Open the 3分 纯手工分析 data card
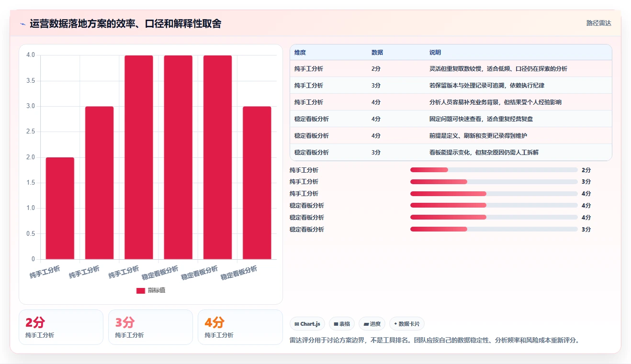Screen dimensions: 631x364 click(150, 327)
